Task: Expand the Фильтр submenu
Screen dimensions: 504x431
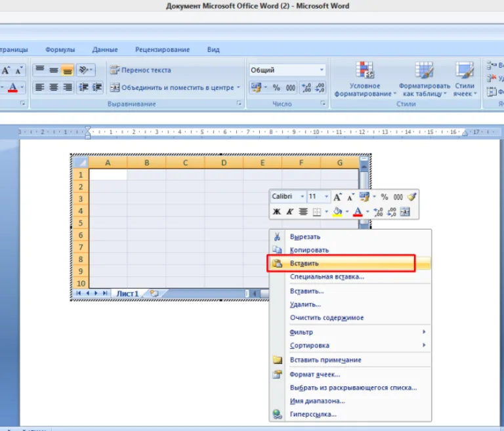Action: coord(350,332)
